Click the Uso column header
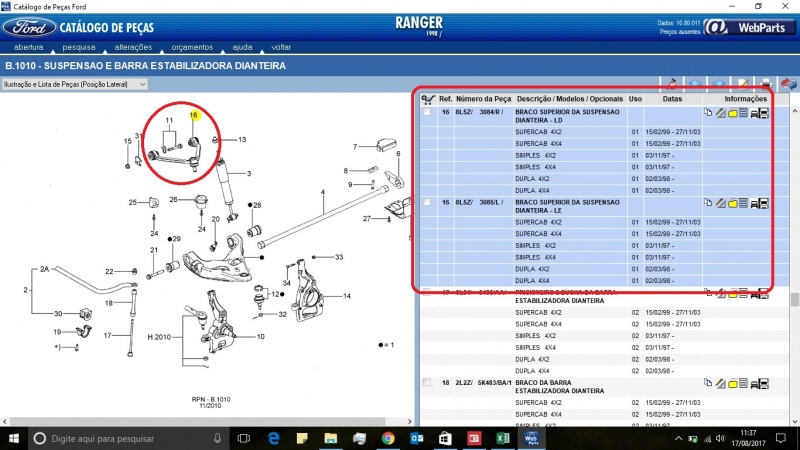Image resolution: width=800 pixels, height=450 pixels. (635, 99)
